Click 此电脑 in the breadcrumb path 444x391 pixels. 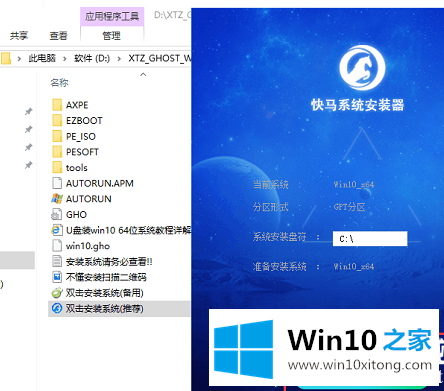(x=42, y=59)
